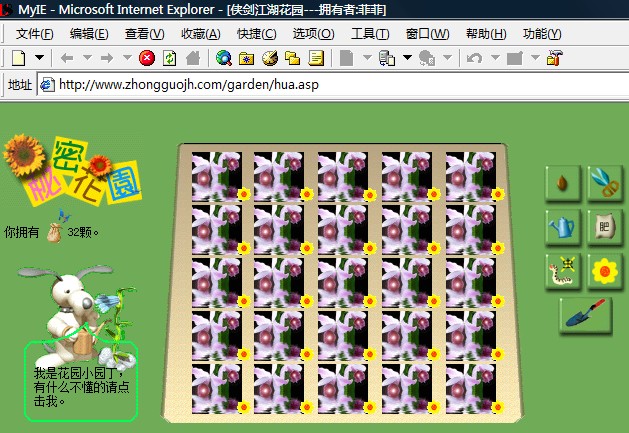Click the New blank page icon
The image size is (629, 433).
pos(18,58)
